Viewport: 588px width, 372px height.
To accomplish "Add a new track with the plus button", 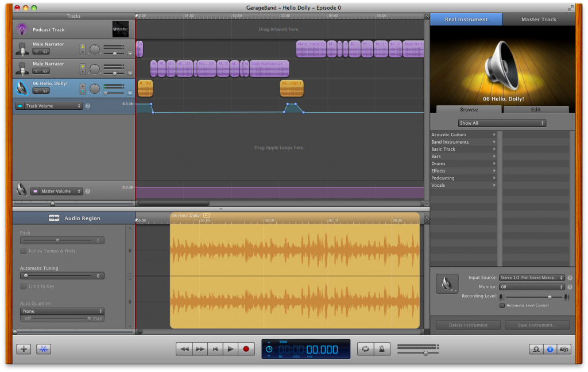I will click(24, 349).
